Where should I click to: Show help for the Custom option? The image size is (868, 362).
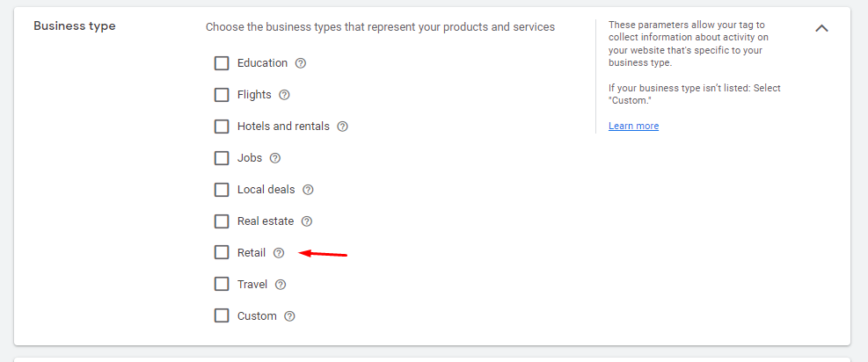(x=289, y=316)
